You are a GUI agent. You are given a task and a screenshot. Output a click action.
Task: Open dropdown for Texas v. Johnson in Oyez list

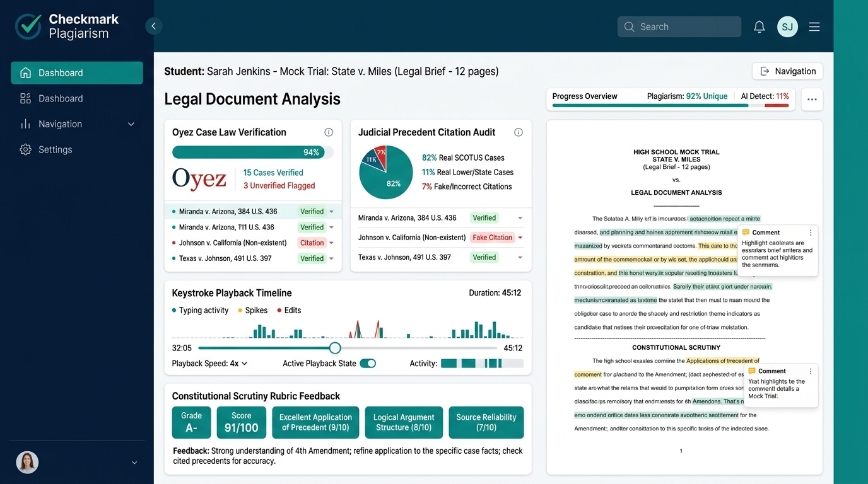pyautogui.click(x=332, y=258)
